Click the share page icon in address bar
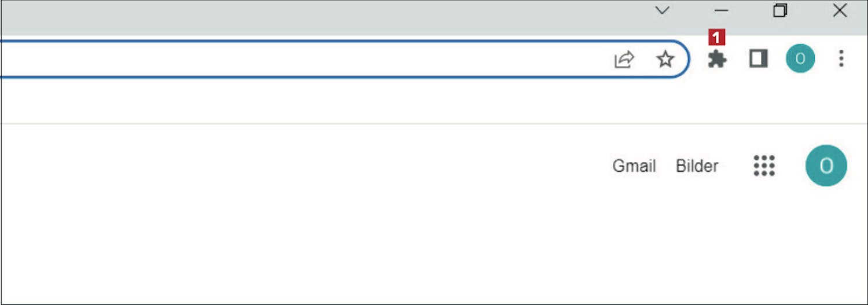 624,59
